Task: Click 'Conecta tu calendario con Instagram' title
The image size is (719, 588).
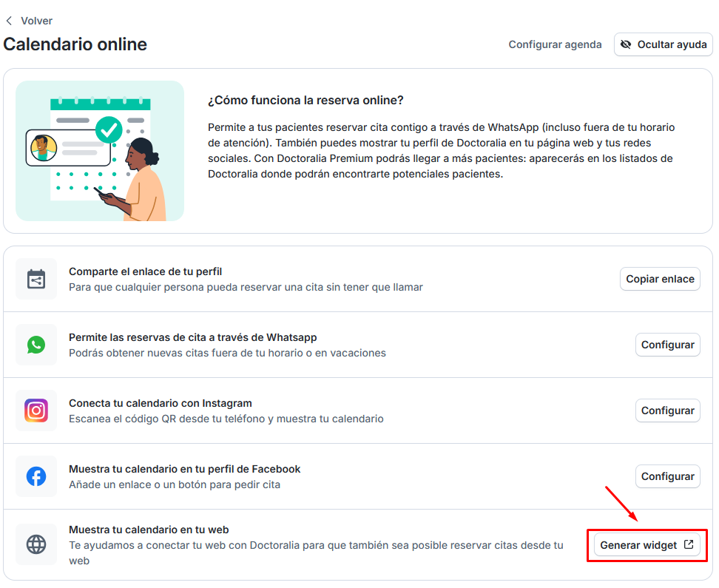Action: click(161, 403)
